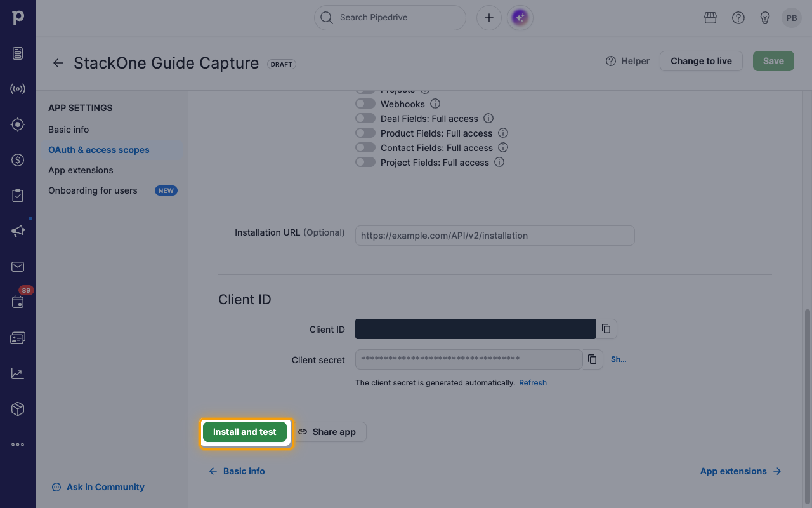Click the green Save button
Screen dimensions: 812x508
click(x=773, y=61)
